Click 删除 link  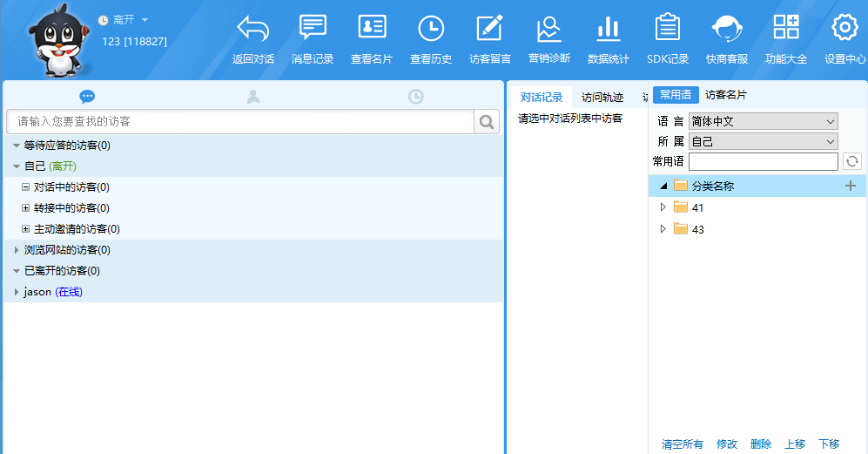[761, 444]
